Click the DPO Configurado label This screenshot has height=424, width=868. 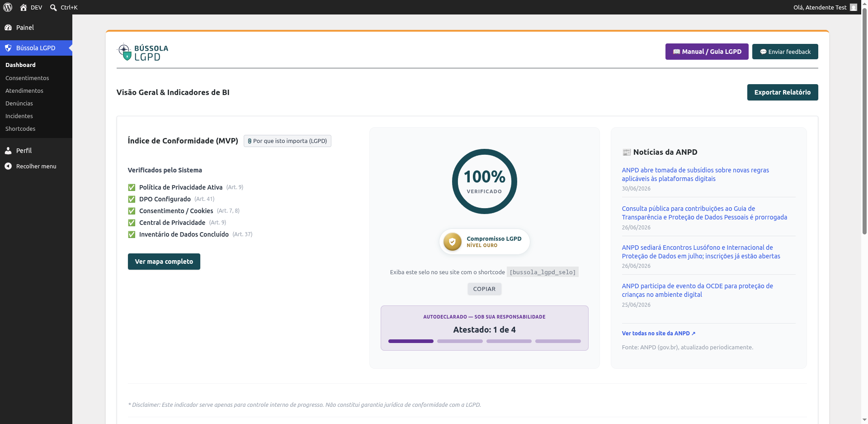coord(165,199)
